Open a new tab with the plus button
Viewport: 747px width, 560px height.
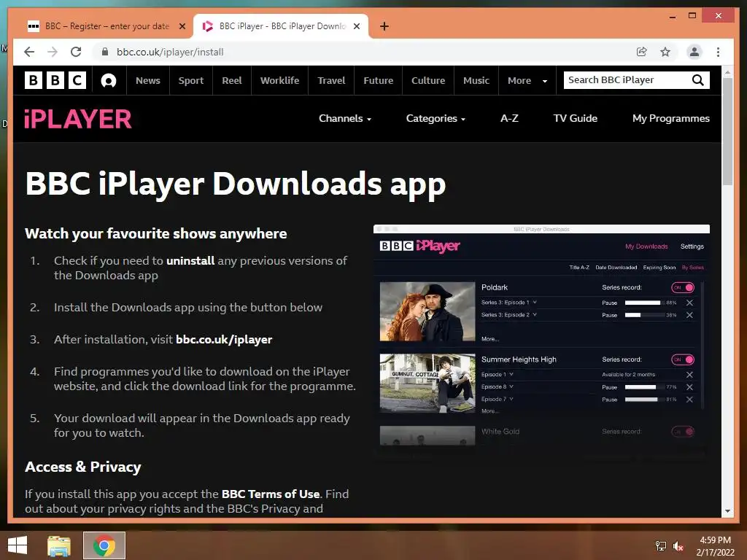tap(384, 26)
